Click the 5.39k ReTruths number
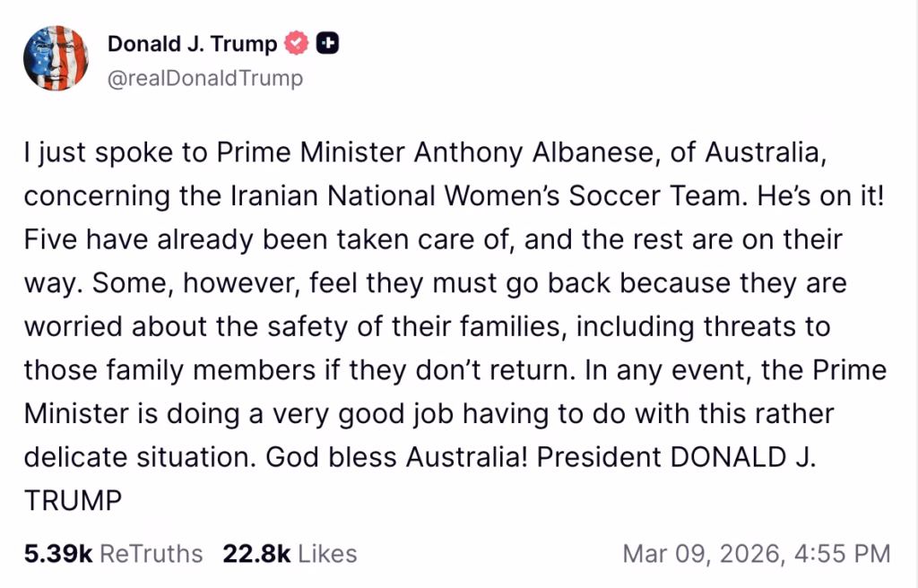Screen dimensions: 918x588 pos(57,554)
